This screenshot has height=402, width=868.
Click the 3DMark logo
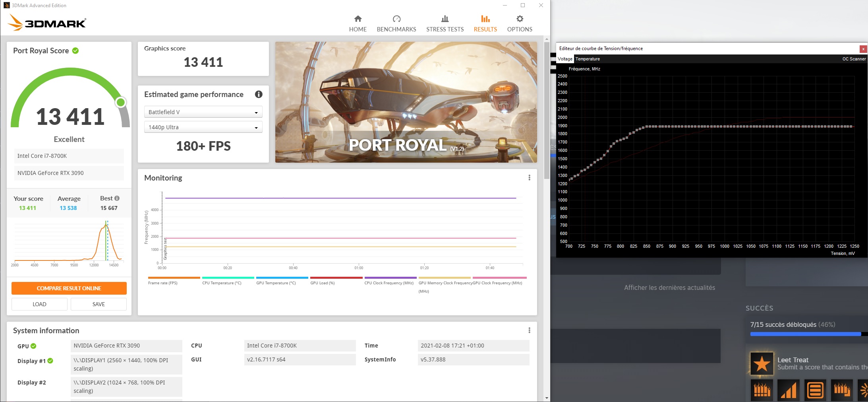click(x=47, y=23)
